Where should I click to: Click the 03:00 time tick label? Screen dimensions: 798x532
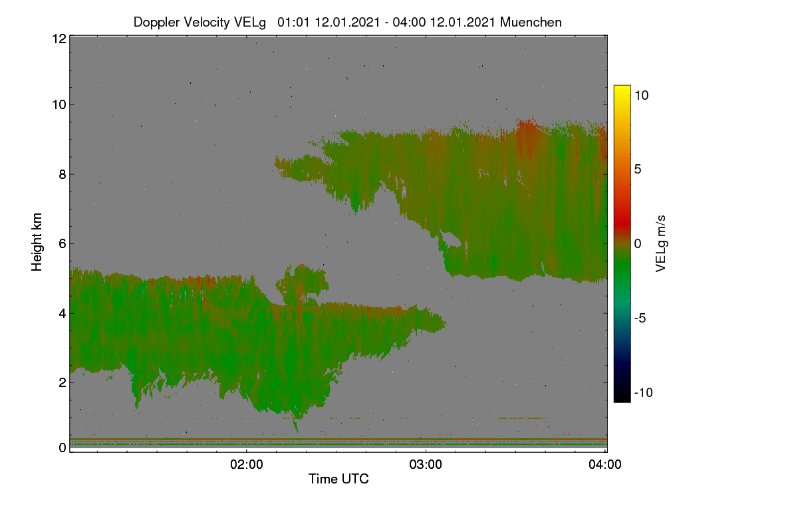pos(426,465)
